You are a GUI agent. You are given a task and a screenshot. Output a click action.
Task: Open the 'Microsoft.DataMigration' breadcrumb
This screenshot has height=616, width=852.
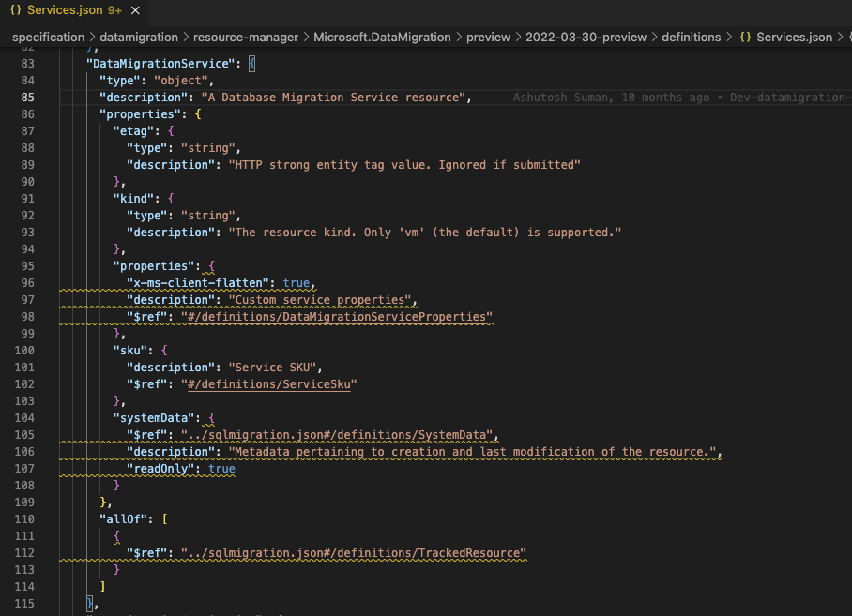[x=382, y=37]
